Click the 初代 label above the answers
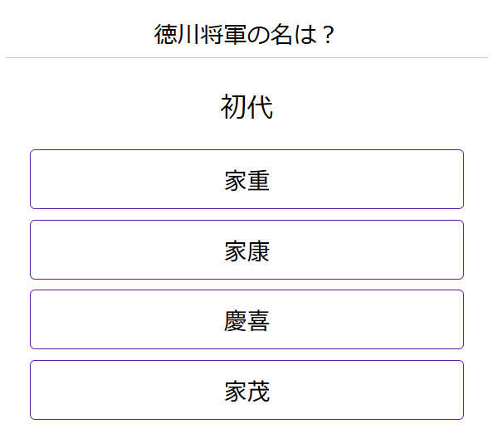 (x=247, y=107)
